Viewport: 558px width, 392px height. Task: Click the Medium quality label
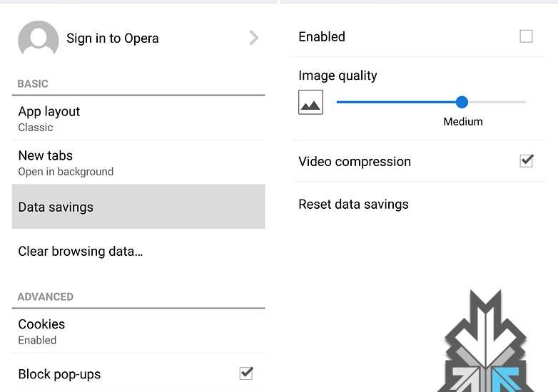pyautogui.click(x=463, y=122)
